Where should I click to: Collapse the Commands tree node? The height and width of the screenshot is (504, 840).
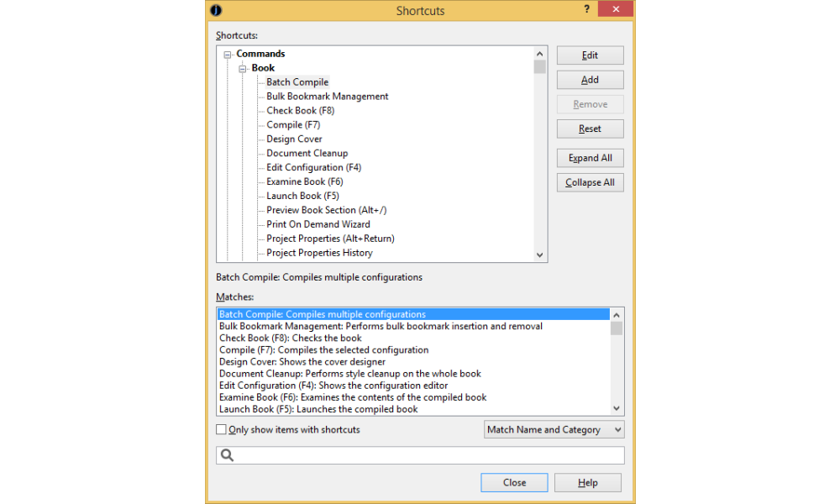227,55
